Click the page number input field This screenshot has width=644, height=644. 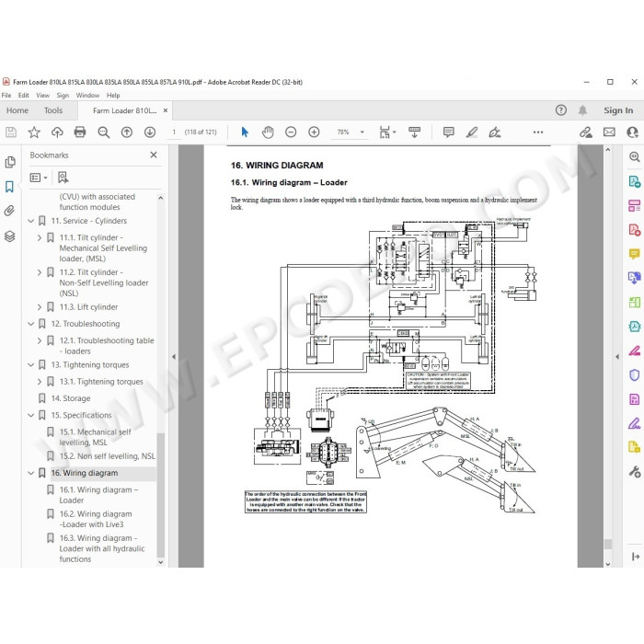[x=174, y=132]
